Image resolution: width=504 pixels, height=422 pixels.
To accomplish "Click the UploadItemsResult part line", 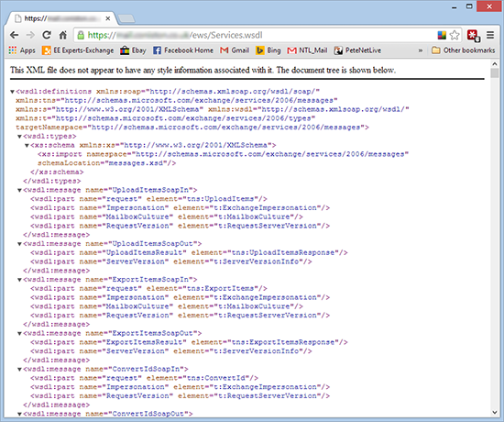I will [189, 252].
